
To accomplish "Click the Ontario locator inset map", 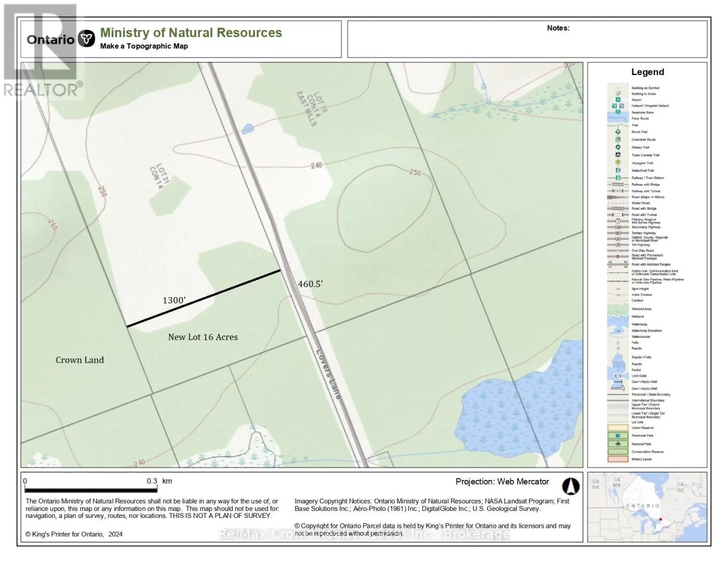I will click(647, 507).
